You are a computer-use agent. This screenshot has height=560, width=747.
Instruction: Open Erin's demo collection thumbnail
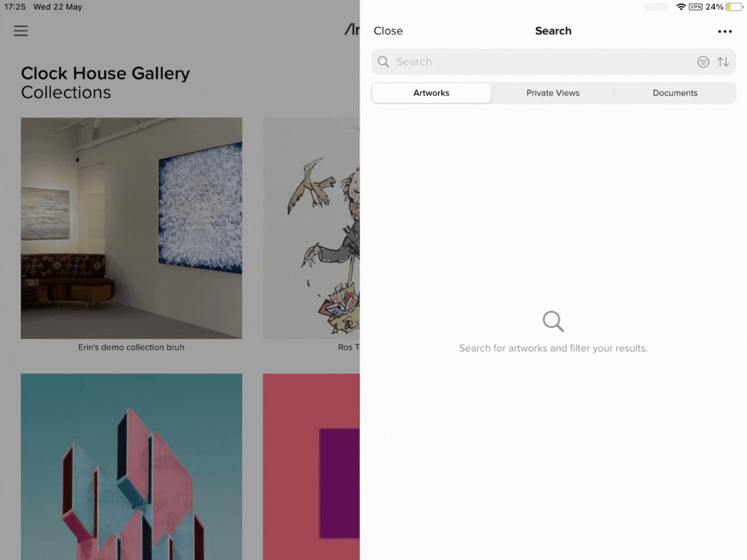(x=131, y=228)
